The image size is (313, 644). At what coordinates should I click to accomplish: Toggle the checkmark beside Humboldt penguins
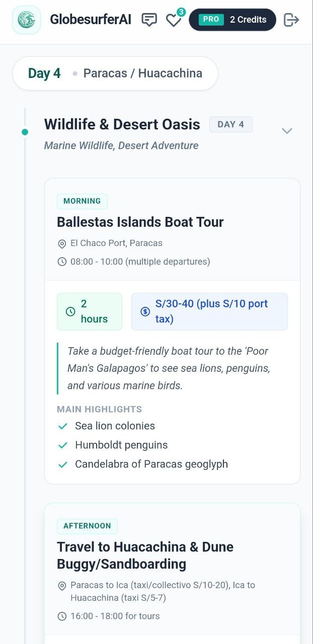[62, 445]
